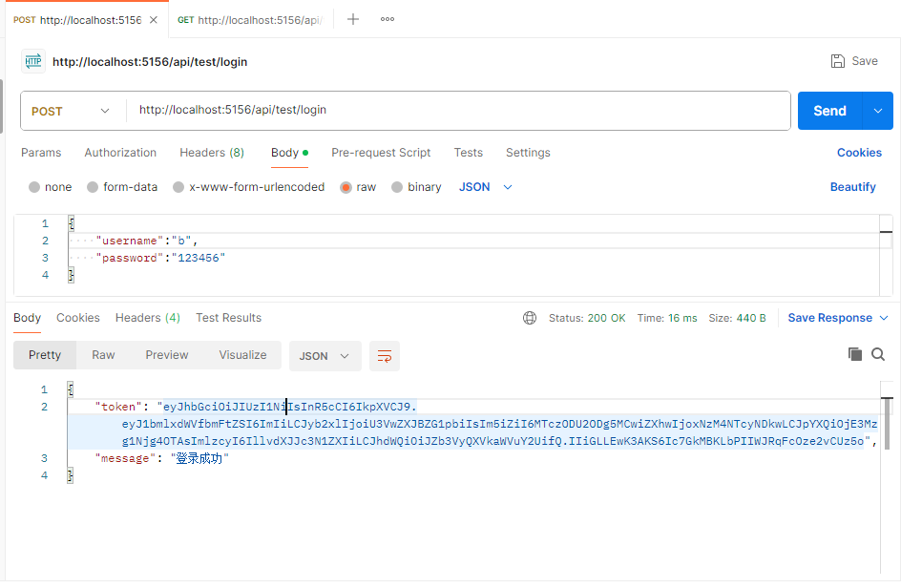
Task: Click the "password":"123456" line in request body
Action: click(x=160, y=258)
